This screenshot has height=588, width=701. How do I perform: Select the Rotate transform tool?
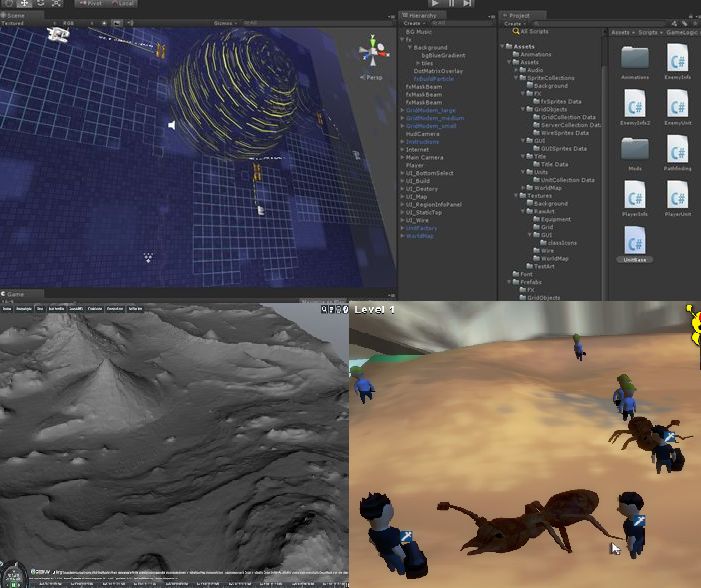tap(40, 4)
